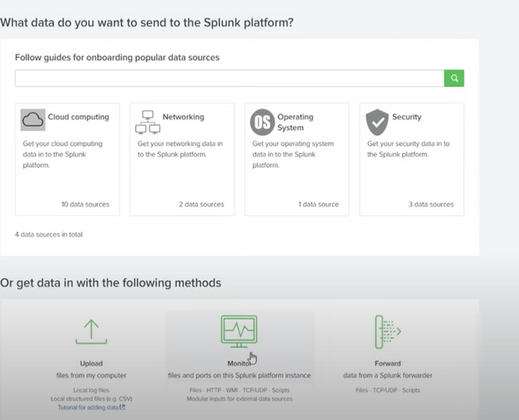Click the '10 data sources' count
The height and width of the screenshot is (420, 519).
tap(85, 205)
